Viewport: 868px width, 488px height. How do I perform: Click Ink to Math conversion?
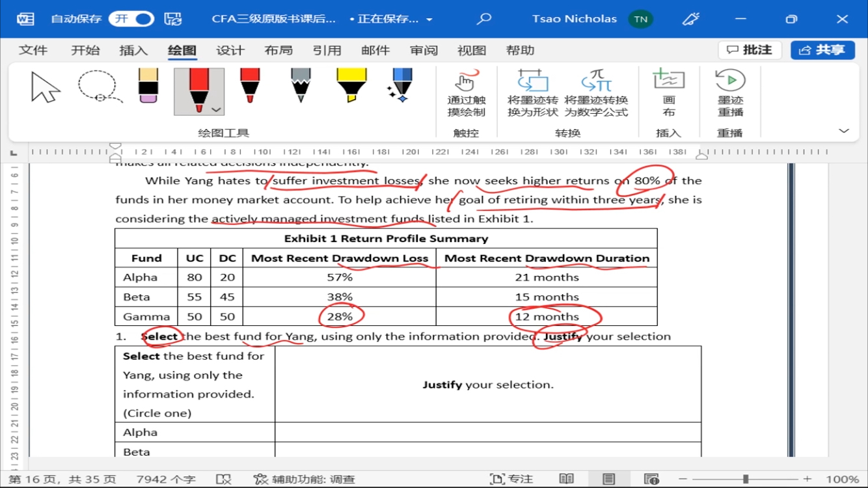point(595,93)
